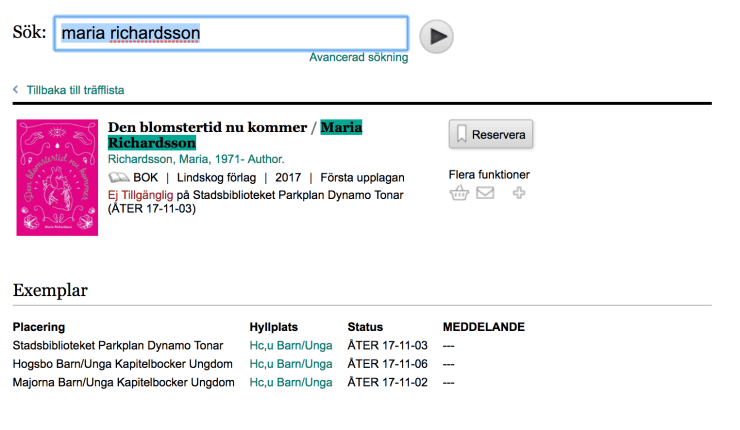The width and height of the screenshot is (740, 430).
Task: Click the plus icon under Flera funktioner
Action: point(519,193)
